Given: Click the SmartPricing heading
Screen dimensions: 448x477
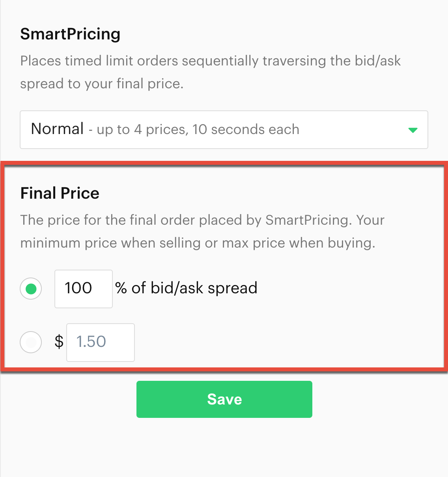Looking at the screenshot, I should click(x=70, y=34).
